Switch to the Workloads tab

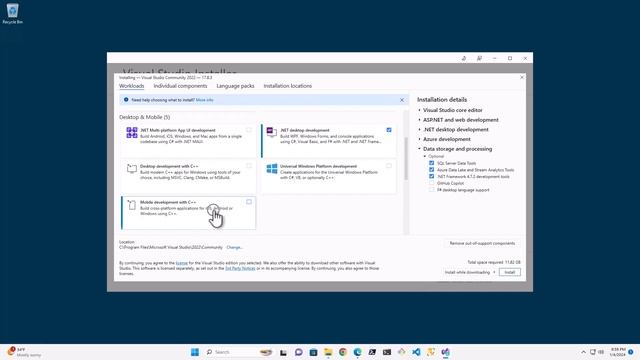click(131, 86)
